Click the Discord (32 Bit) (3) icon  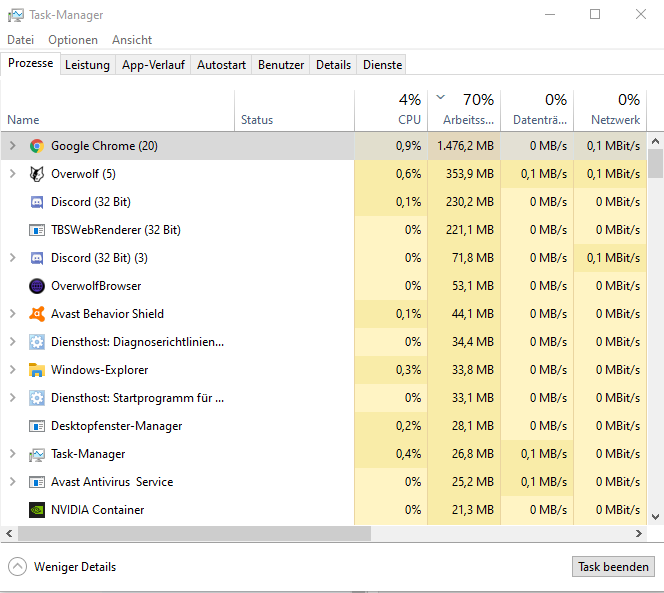tap(37, 258)
